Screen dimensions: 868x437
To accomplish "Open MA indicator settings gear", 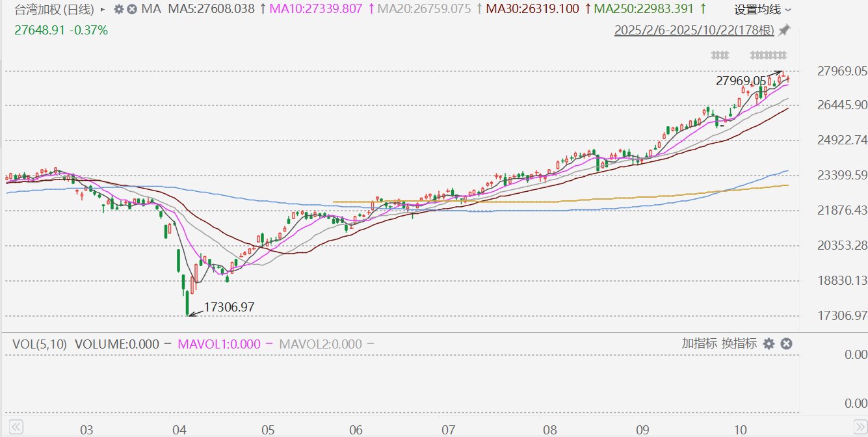I will pos(118,10).
